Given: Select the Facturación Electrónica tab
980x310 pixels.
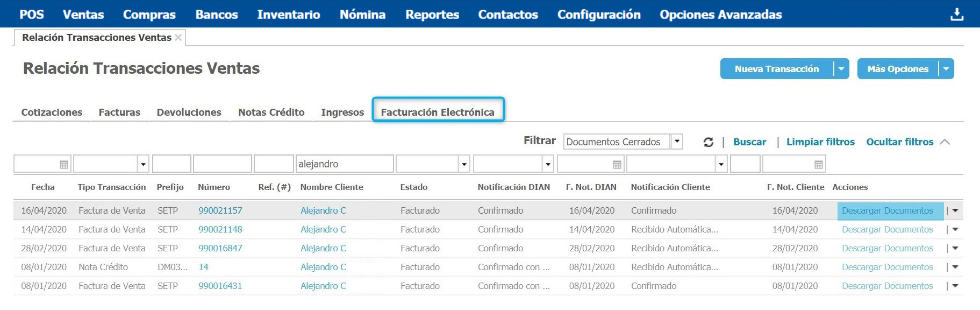Looking at the screenshot, I should coord(438,112).
